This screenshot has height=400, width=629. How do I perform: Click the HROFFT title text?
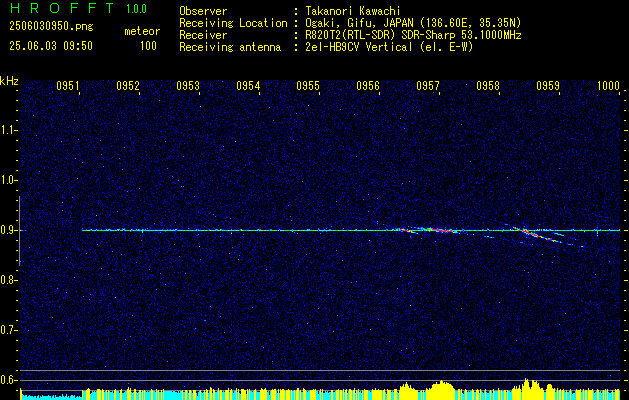(62, 8)
